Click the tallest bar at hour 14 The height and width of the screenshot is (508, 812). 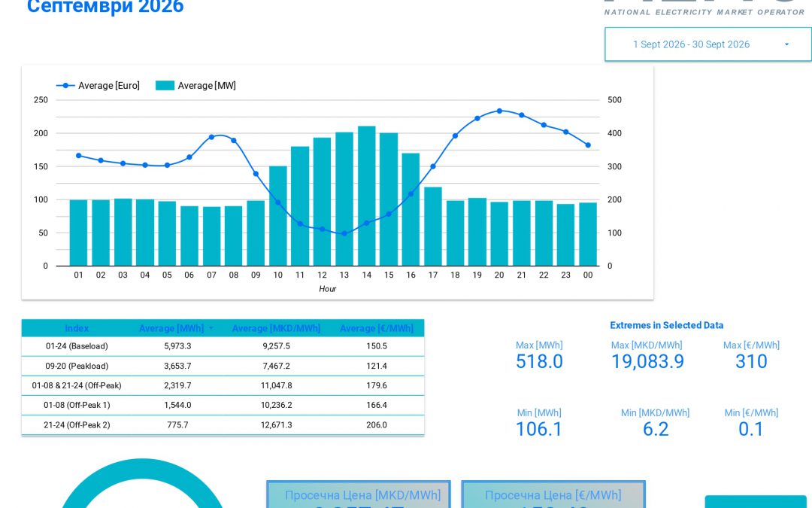tap(367, 196)
